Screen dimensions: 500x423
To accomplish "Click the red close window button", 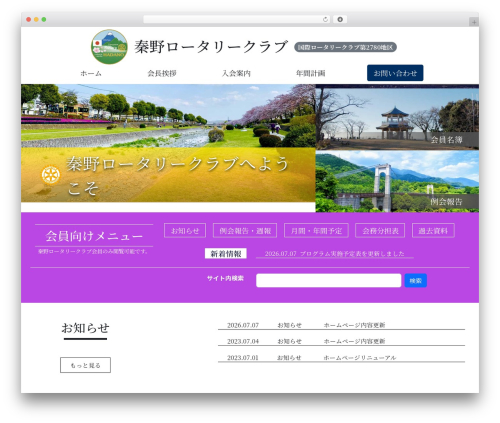I will coord(29,19).
